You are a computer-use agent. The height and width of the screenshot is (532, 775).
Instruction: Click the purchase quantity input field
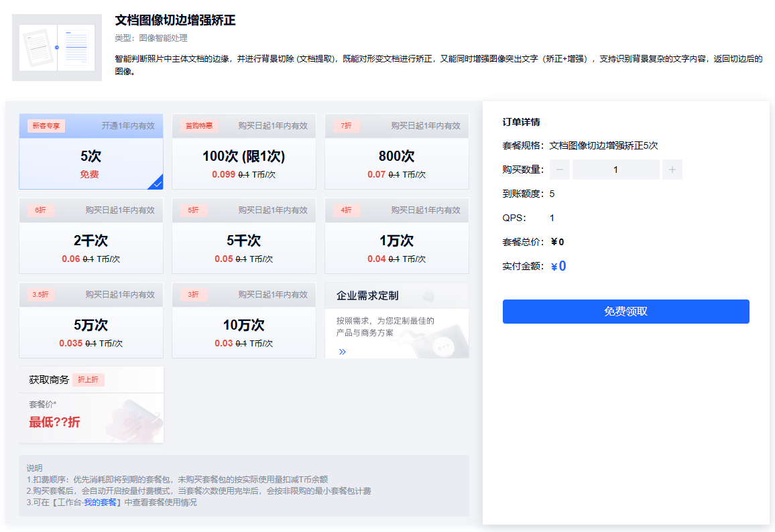(616, 170)
